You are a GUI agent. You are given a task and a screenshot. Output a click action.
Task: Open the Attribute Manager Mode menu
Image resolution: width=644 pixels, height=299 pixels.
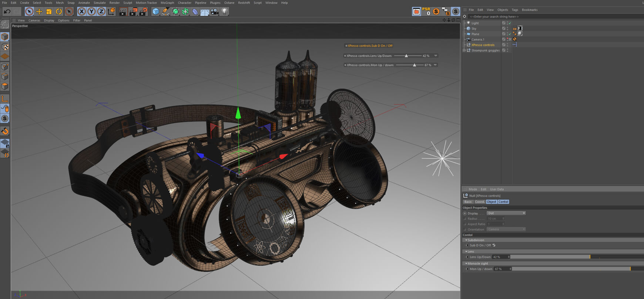pyautogui.click(x=473, y=189)
